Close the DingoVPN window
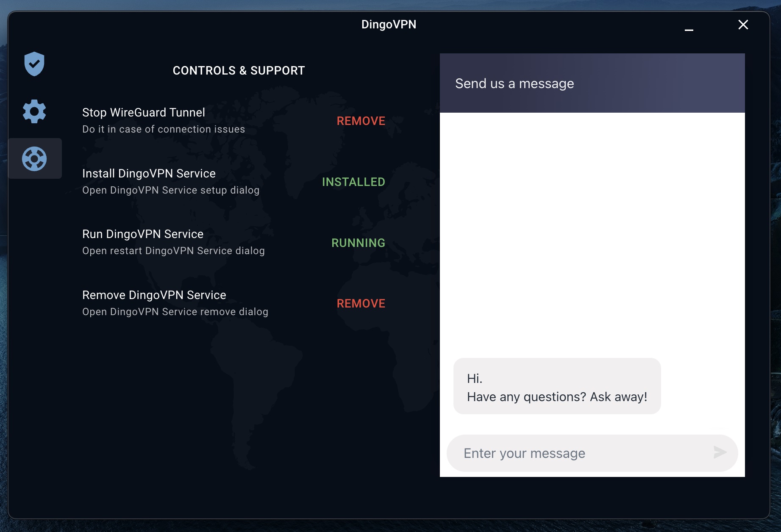This screenshot has width=781, height=532. (743, 25)
